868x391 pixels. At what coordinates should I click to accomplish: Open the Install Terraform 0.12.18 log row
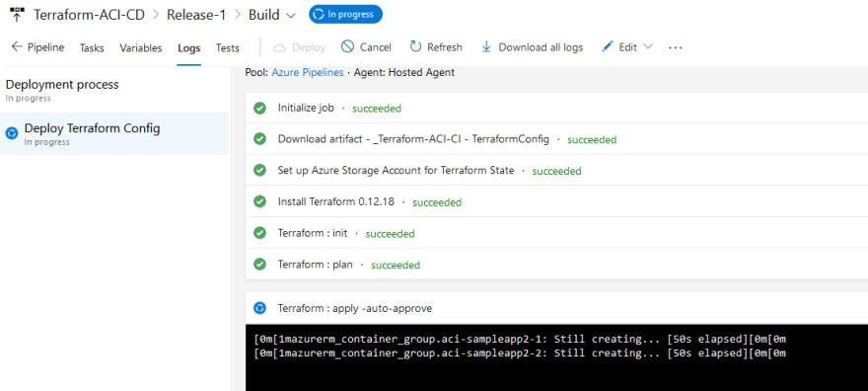pos(556,201)
